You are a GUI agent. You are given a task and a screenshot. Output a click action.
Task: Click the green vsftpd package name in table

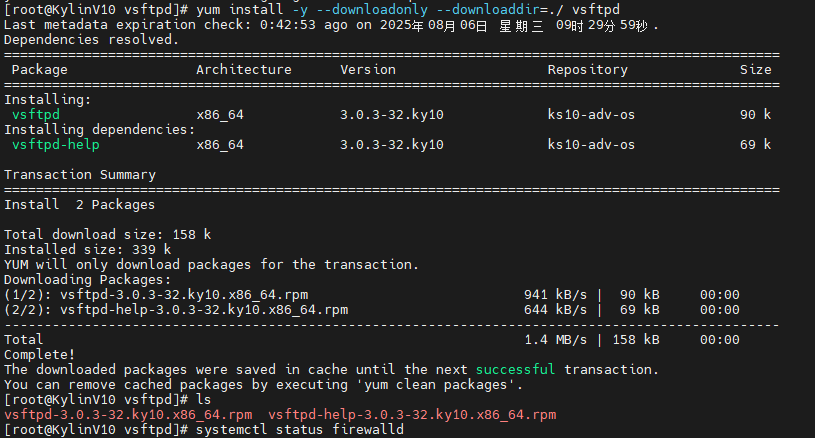36,115
